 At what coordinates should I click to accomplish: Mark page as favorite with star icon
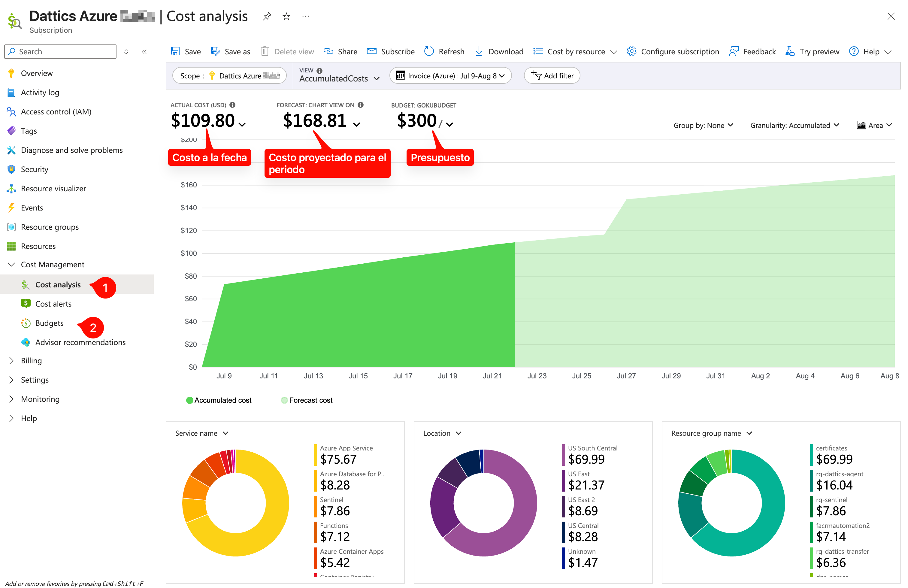click(286, 17)
